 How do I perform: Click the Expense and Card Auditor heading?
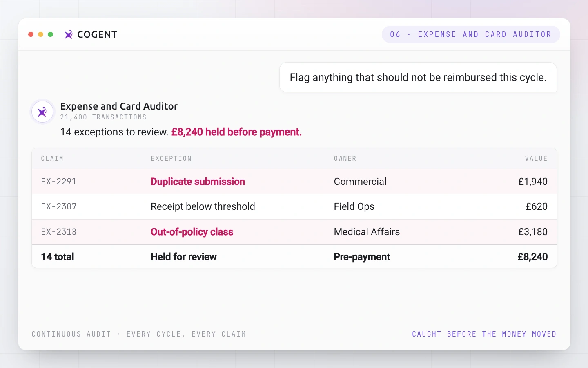(x=119, y=106)
